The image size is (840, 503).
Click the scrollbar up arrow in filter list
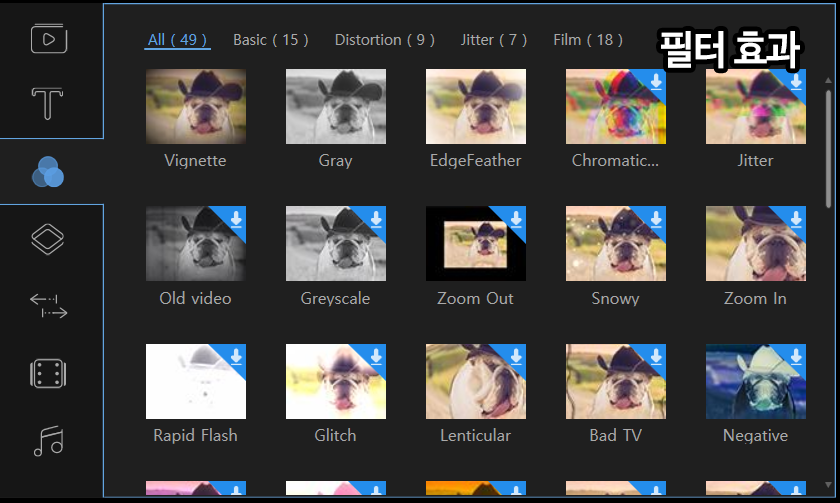click(x=828, y=80)
